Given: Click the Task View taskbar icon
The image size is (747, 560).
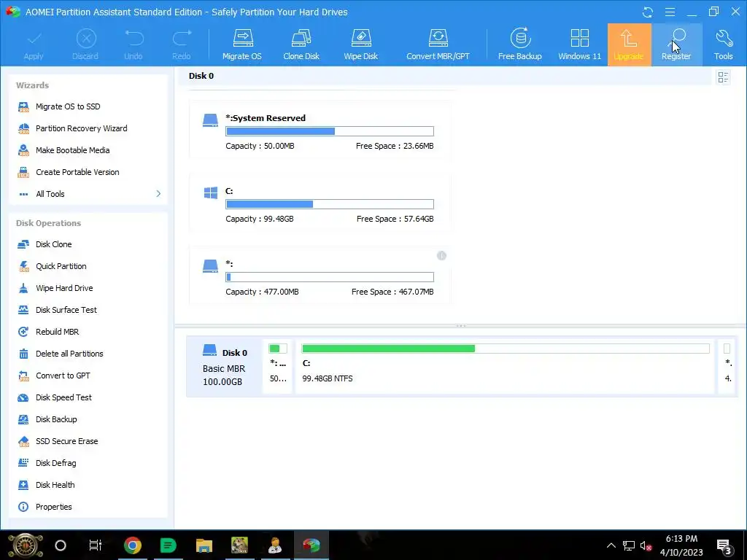Looking at the screenshot, I should pyautogui.click(x=96, y=545).
